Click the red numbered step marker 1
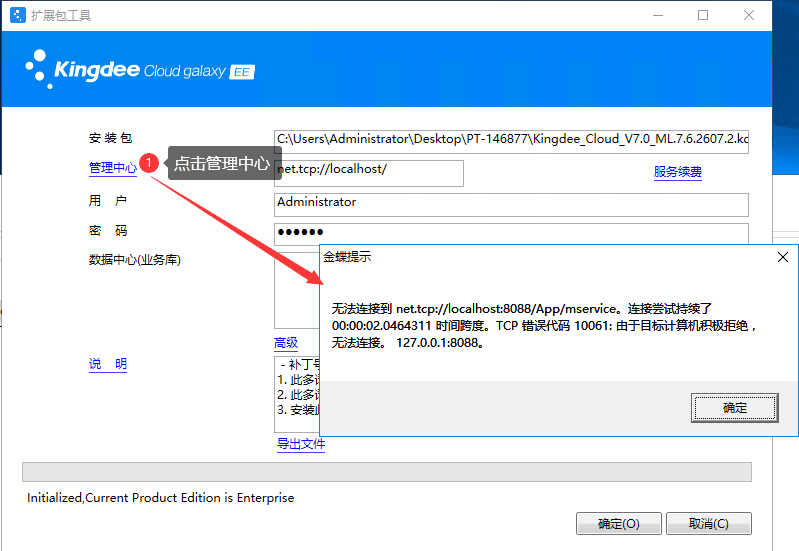The width and height of the screenshot is (799, 551). (149, 163)
